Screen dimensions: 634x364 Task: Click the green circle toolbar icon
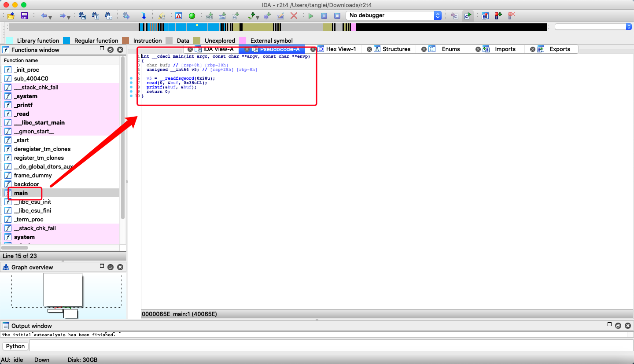(x=192, y=16)
